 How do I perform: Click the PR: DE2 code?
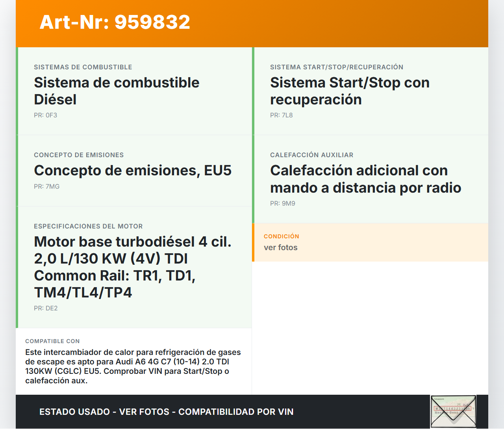46,308
